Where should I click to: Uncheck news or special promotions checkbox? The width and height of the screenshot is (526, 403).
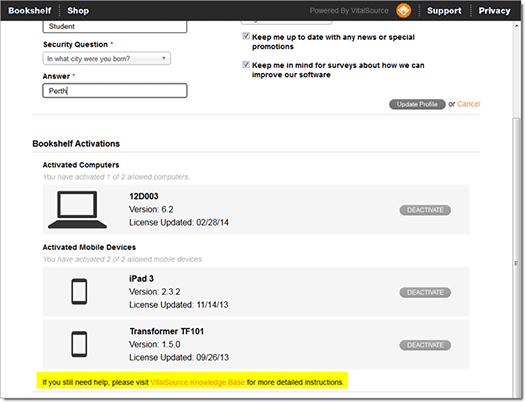246,36
